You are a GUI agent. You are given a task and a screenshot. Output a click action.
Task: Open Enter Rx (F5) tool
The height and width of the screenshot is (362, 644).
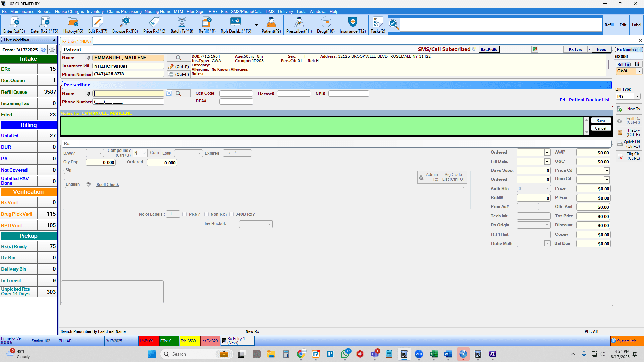(14, 25)
